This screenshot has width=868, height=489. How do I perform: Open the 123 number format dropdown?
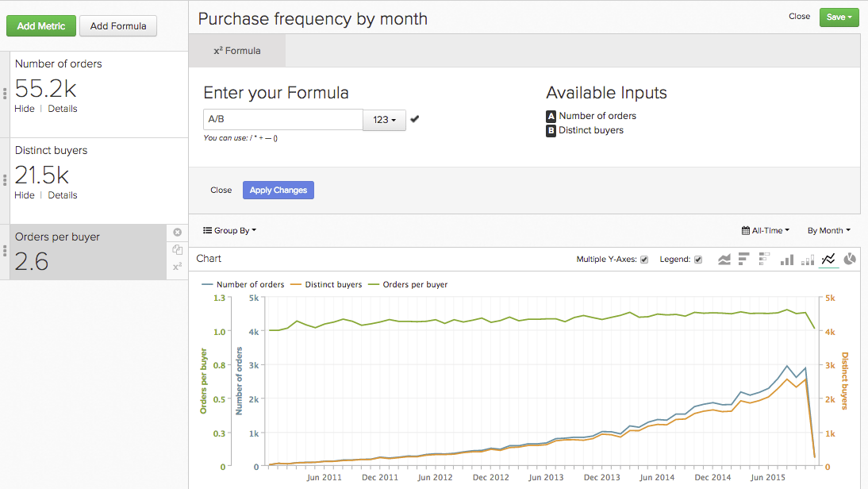pos(384,120)
